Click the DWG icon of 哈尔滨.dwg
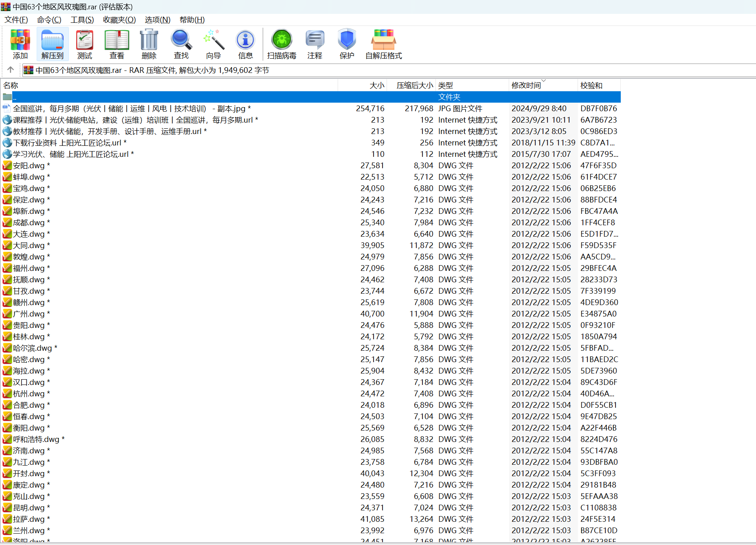 [x=7, y=348]
